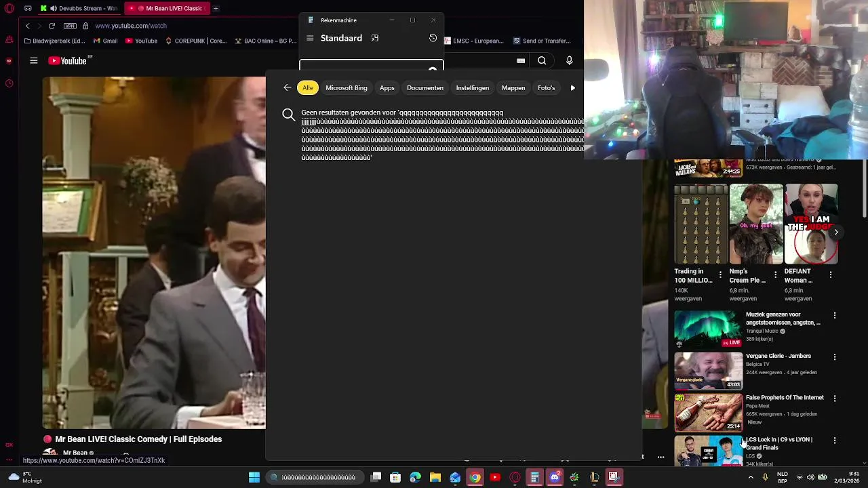868x488 pixels.
Task: Open Calculator navigation hamburger menu
Action: [x=310, y=38]
